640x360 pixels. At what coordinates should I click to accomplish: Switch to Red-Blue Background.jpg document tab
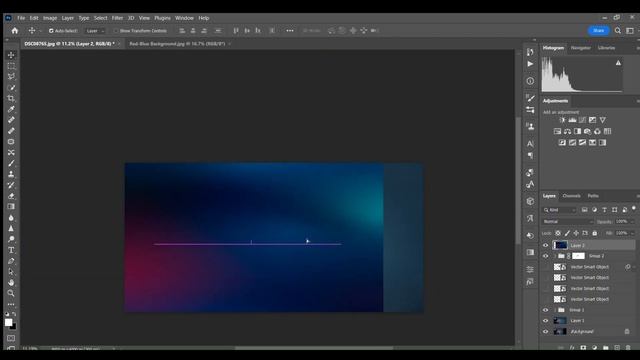click(177, 44)
